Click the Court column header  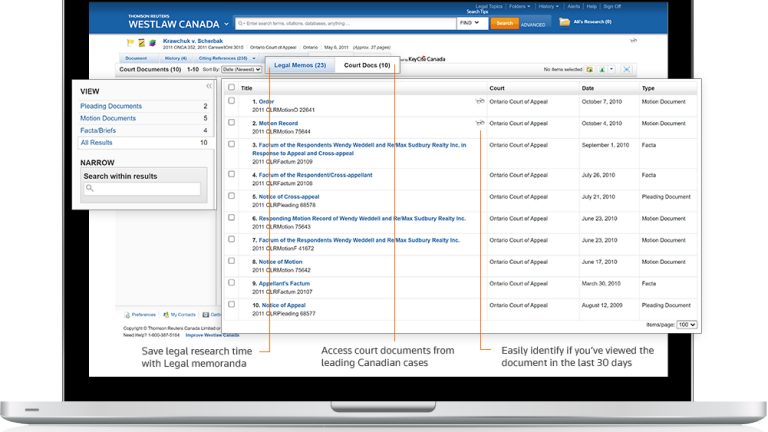click(497, 88)
